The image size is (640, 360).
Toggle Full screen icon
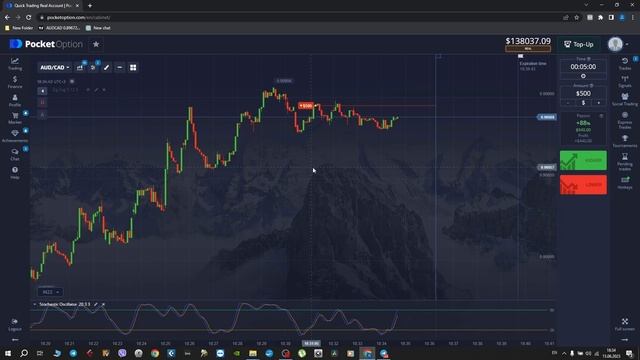[x=624, y=324]
